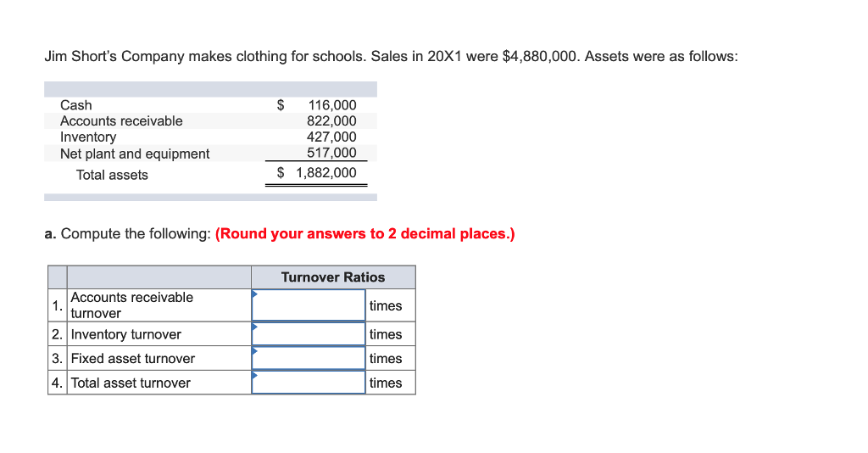Select the Fixed asset turnover input field

point(309,358)
